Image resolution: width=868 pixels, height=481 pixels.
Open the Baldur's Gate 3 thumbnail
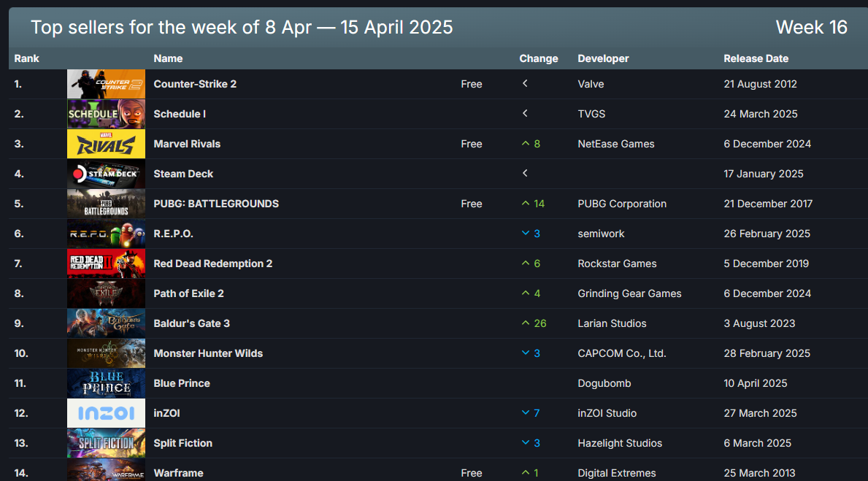(106, 323)
